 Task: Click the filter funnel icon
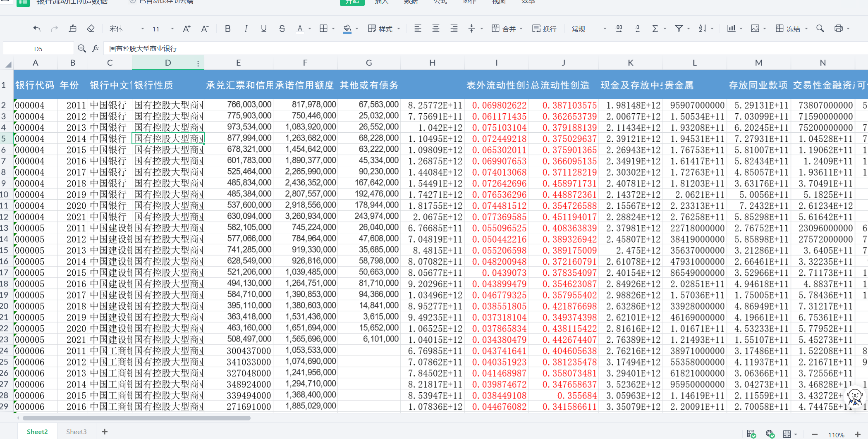(x=679, y=29)
